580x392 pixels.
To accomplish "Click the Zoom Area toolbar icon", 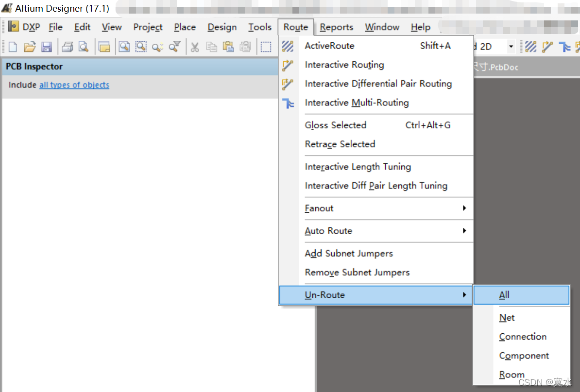I will point(141,47).
